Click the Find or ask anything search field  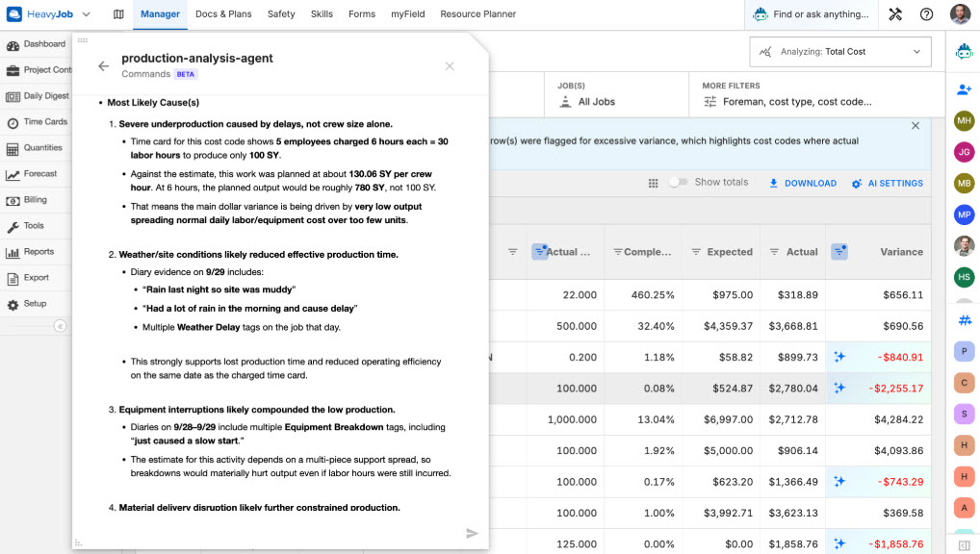[x=812, y=14]
